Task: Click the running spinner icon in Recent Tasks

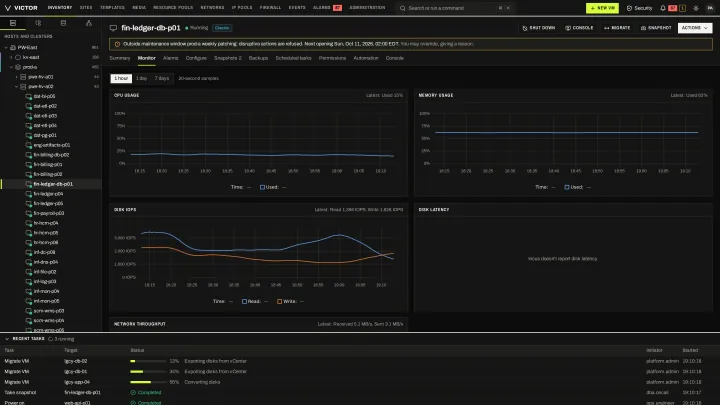Action: click(x=51, y=339)
